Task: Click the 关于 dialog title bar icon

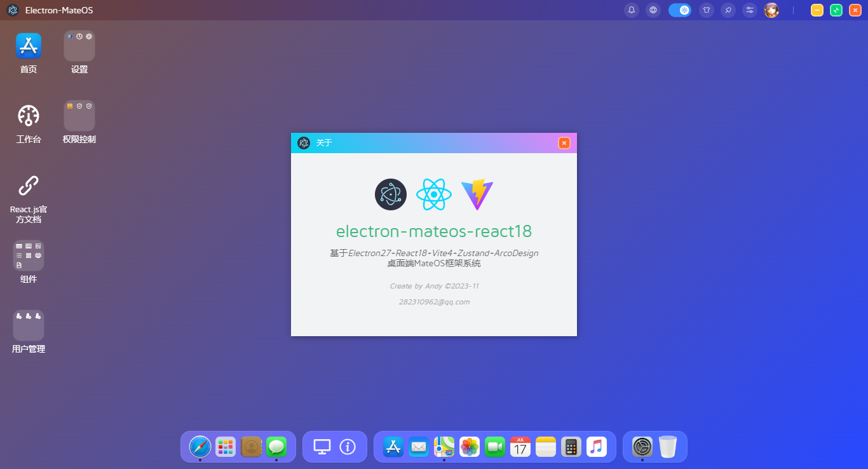Action: click(x=304, y=143)
